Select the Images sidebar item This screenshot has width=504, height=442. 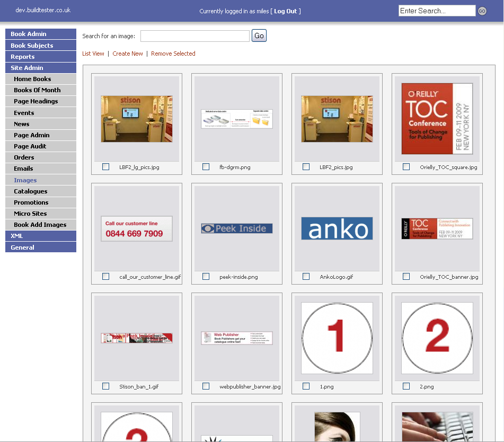point(41,180)
